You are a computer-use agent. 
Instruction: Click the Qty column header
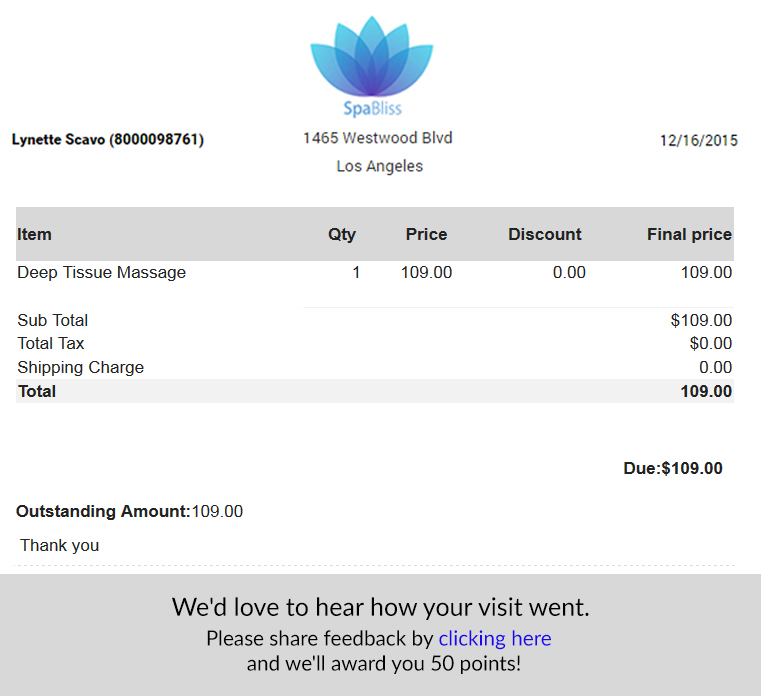point(342,235)
